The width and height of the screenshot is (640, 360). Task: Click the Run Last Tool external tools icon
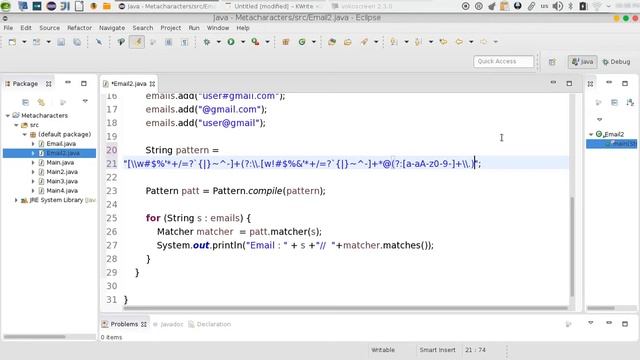256,42
